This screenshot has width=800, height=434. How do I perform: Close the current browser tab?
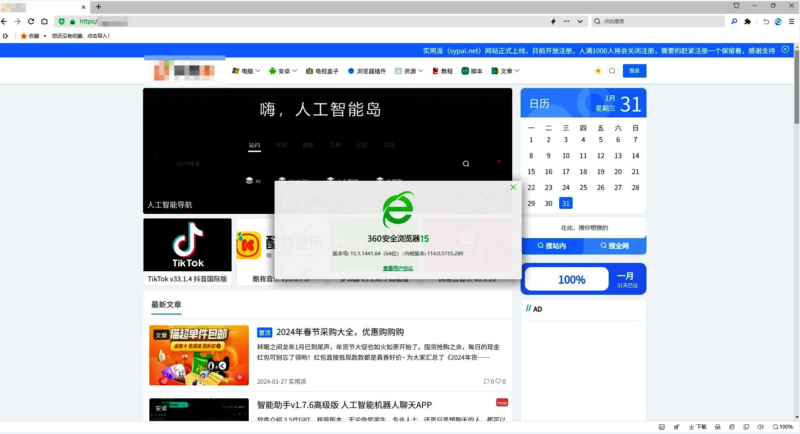point(83,7)
